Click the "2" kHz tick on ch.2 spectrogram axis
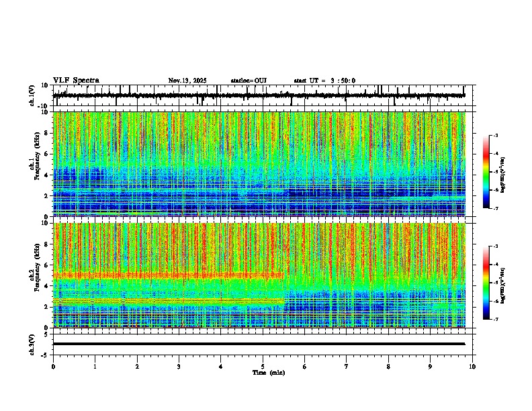The image size is (532, 411). coord(47,307)
